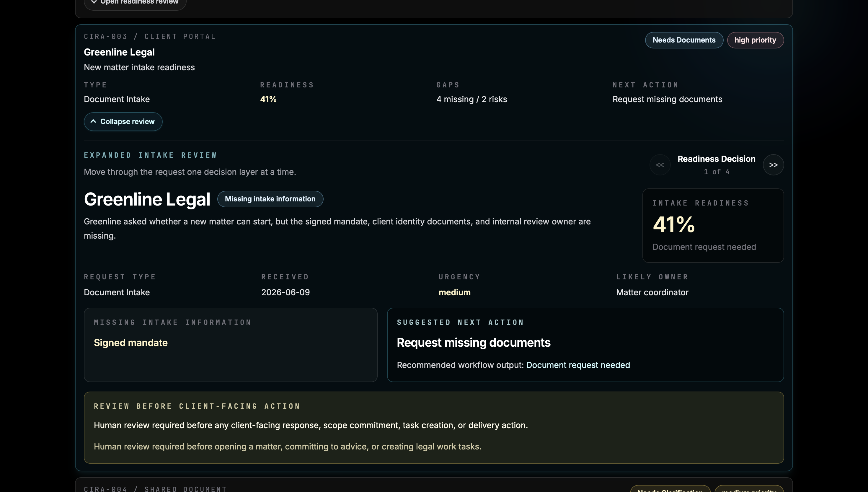Click 'Document Intake' under the TYPE column

[x=117, y=99]
